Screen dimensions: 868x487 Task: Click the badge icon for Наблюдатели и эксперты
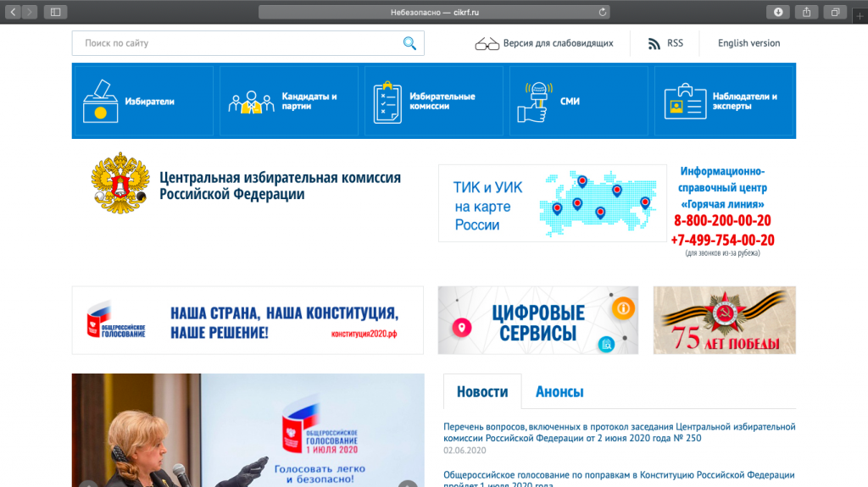685,102
